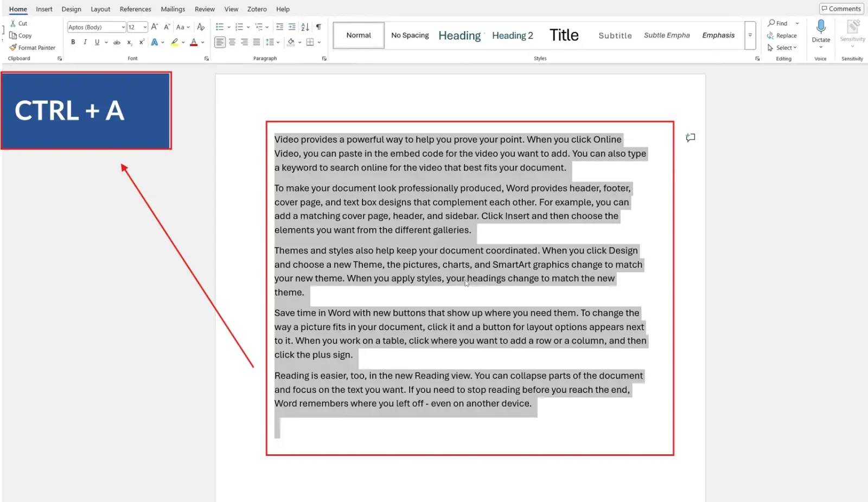Viewport: 868px width, 502px height.
Task: Apply the Normal style
Action: pyautogui.click(x=359, y=35)
